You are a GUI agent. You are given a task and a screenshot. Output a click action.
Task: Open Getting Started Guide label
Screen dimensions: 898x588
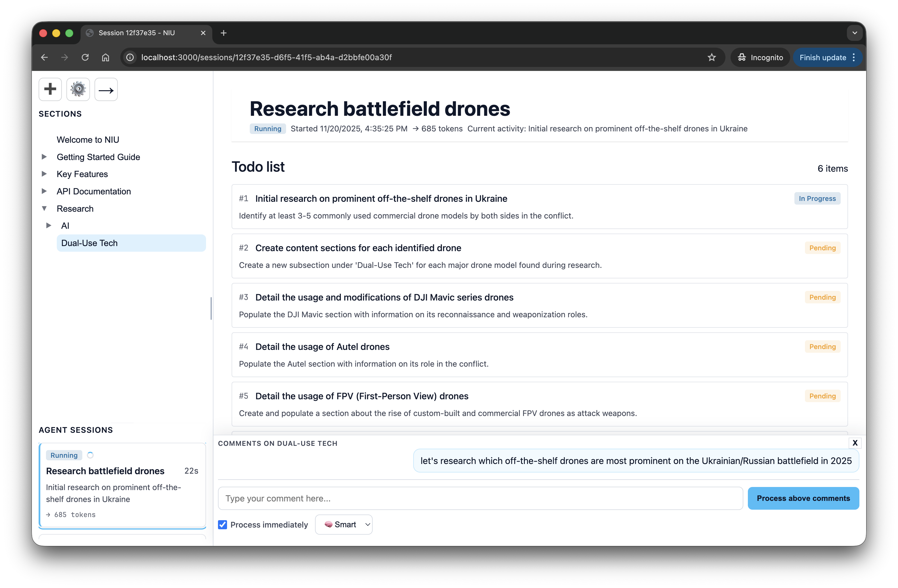(x=98, y=157)
